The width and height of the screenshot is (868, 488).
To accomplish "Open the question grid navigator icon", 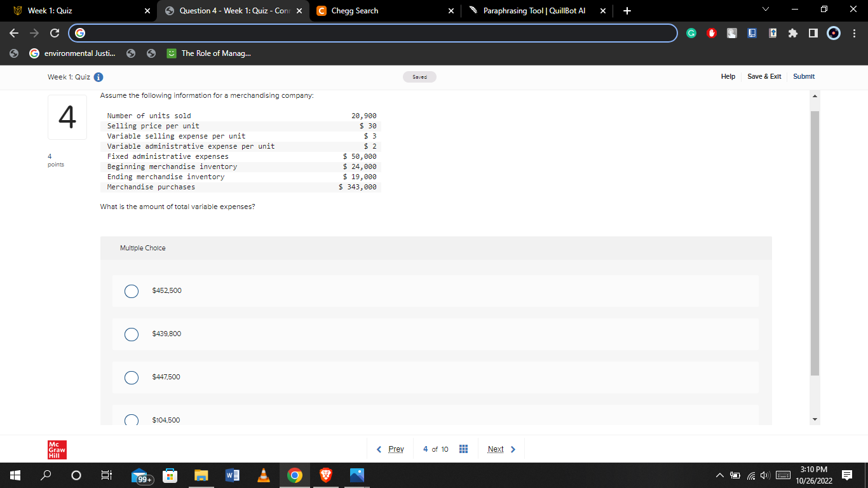I will click(463, 449).
